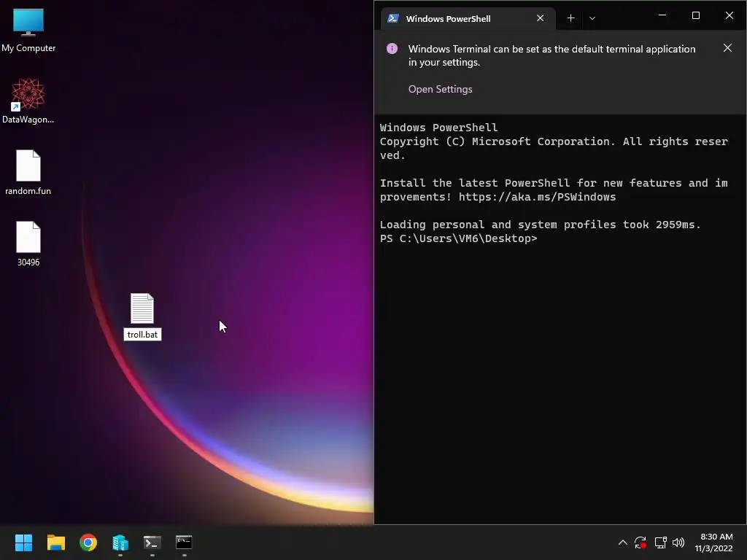
Task: Click the 'Loading personal and system profiles' line
Action: (541, 225)
